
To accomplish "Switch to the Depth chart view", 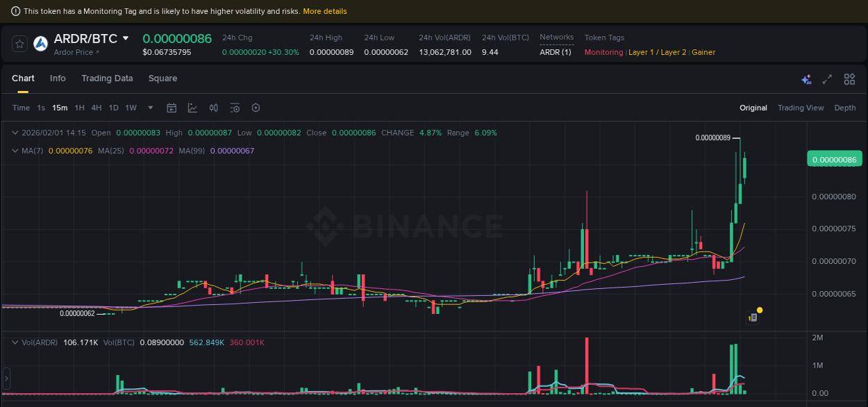I will (845, 108).
